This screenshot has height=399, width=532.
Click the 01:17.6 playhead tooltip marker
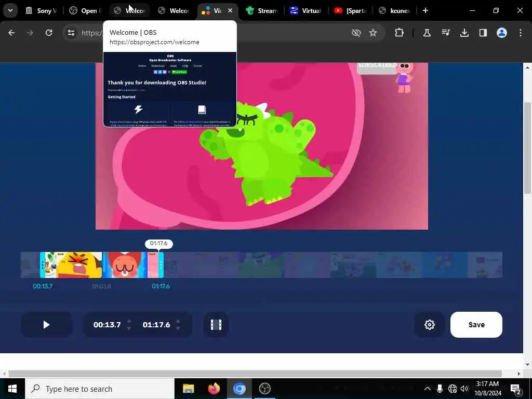[x=159, y=243]
